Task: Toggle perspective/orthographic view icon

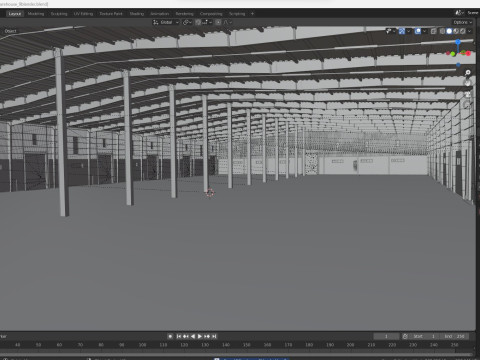Action: (468, 105)
